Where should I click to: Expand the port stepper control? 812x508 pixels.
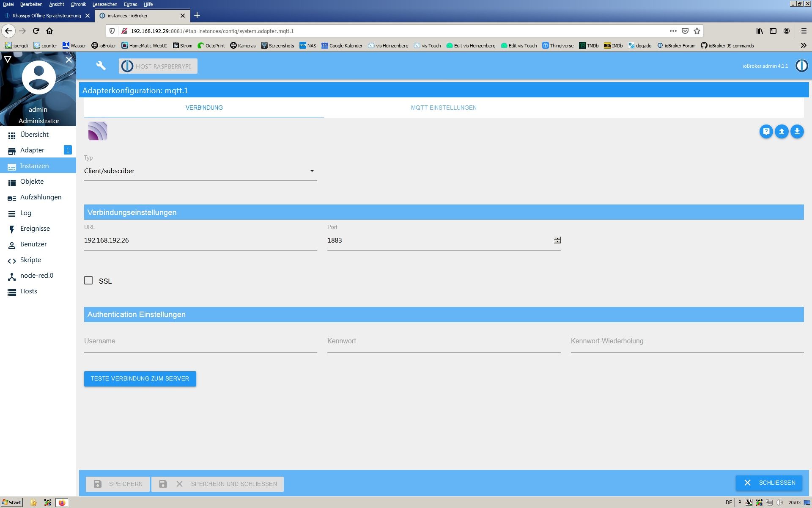557,240
